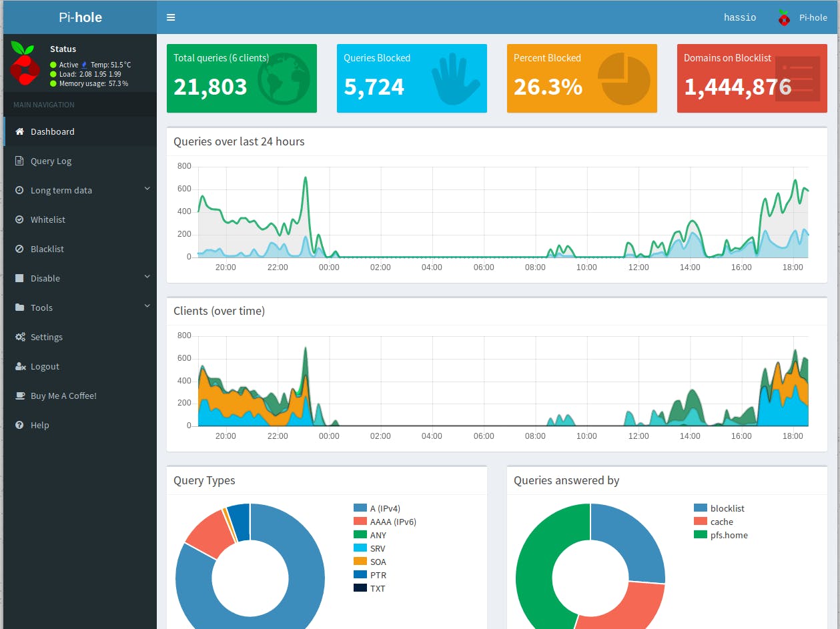840x629 pixels.
Task: Expand the Long term data submenu chevron
Action: pyautogui.click(x=147, y=189)
